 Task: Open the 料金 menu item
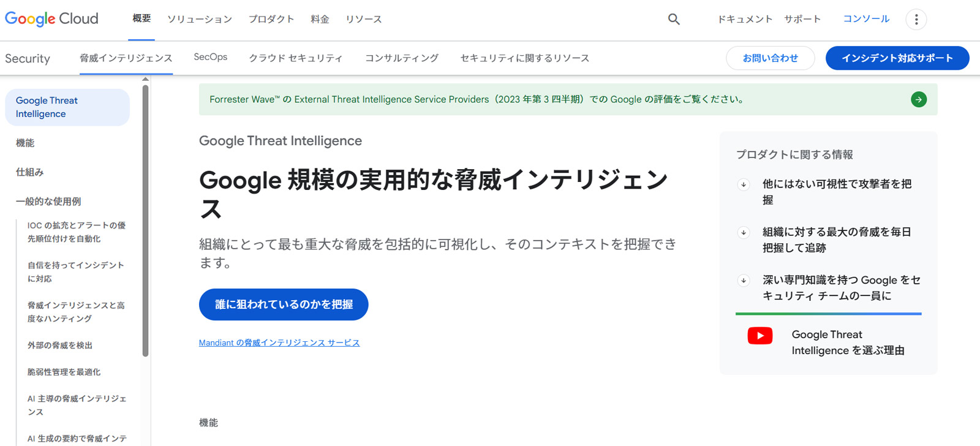click(320, 19)
